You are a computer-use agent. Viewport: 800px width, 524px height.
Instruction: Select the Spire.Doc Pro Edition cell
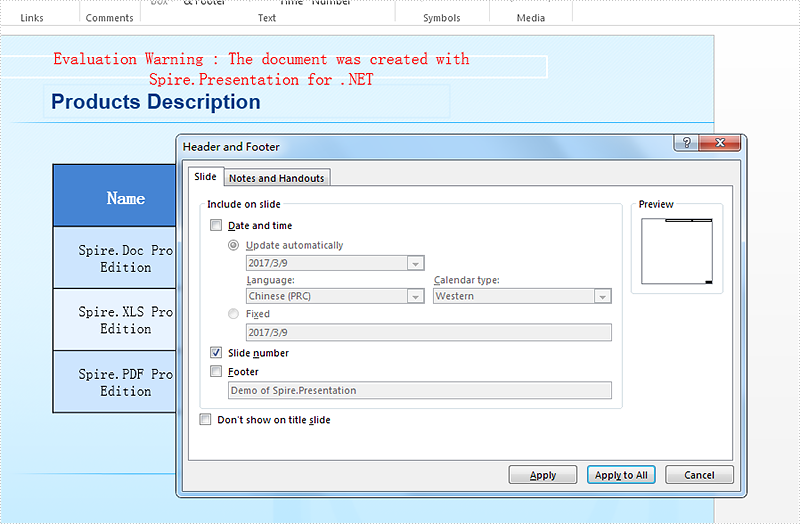[x=115, y=258]
